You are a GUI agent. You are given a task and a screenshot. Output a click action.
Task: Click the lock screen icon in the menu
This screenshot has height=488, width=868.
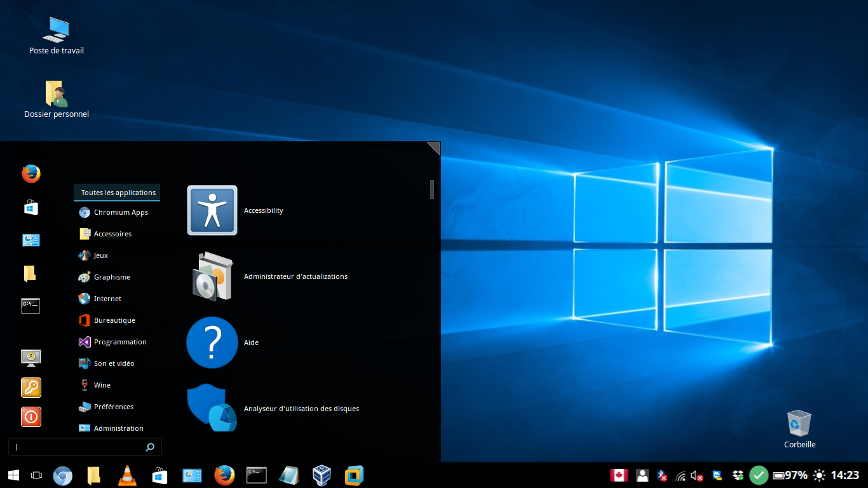pyautogui.click(x=31, y=388)
